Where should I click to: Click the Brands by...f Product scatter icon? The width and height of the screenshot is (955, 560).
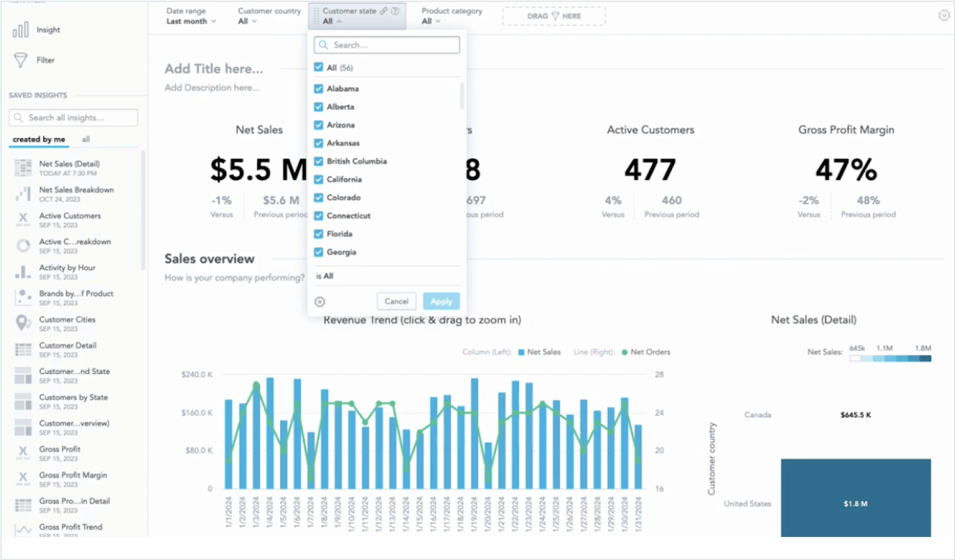[23, 297]
